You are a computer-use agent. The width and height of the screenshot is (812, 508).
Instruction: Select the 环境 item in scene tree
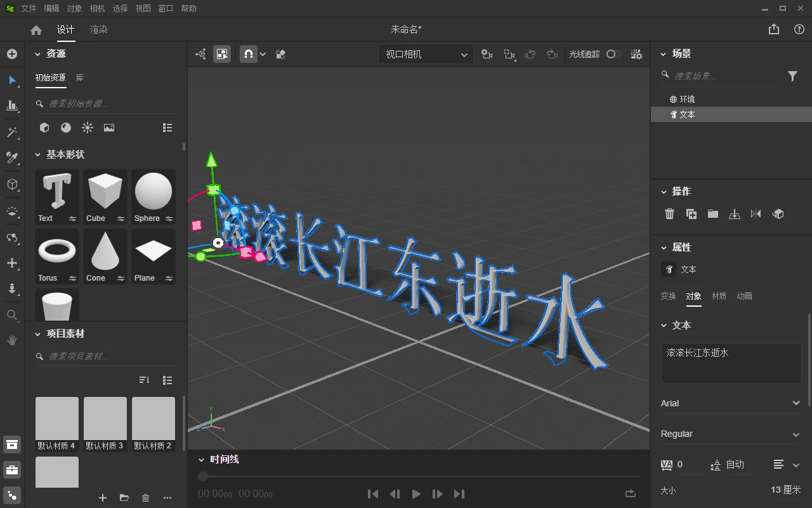(731, 99)
